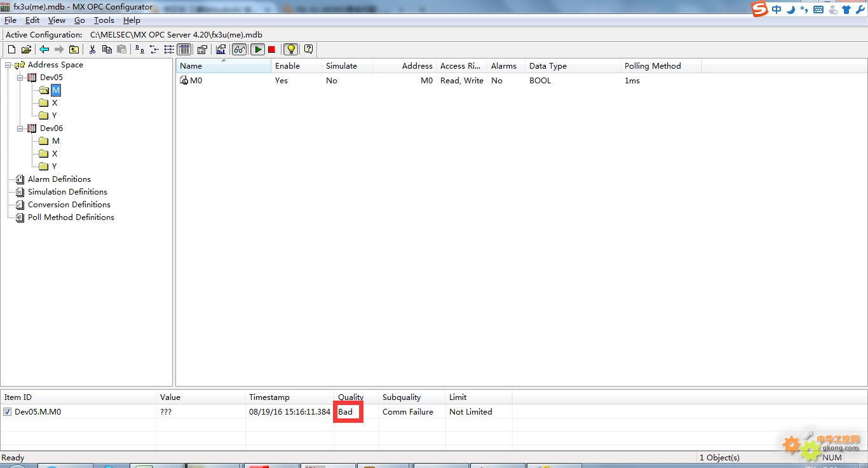Viewport: 868px width, 468px height.
Task: Open the Go menu
Action: pos(79,20)
